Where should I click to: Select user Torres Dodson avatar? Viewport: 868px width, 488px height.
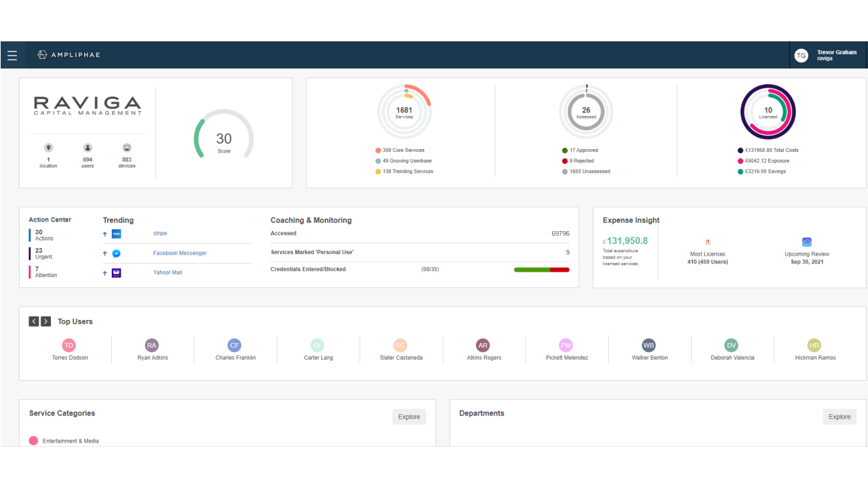[69, 346]
